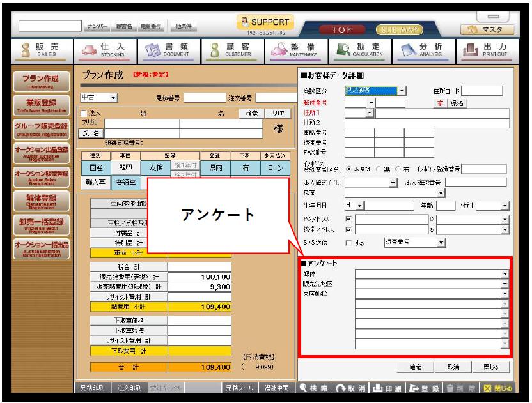The image size is (532, 403).
Task: Go to TOP page
Action: point(342,30)
